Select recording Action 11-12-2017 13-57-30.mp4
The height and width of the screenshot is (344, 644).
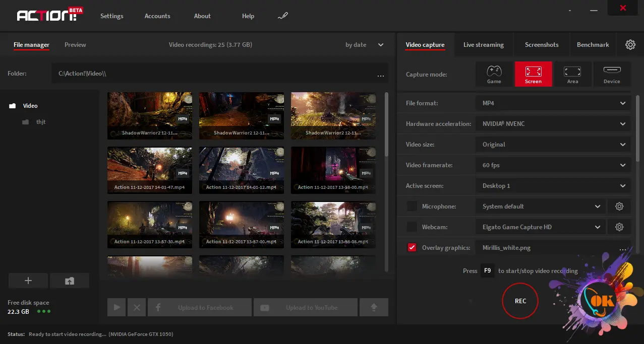coord(150,225)
